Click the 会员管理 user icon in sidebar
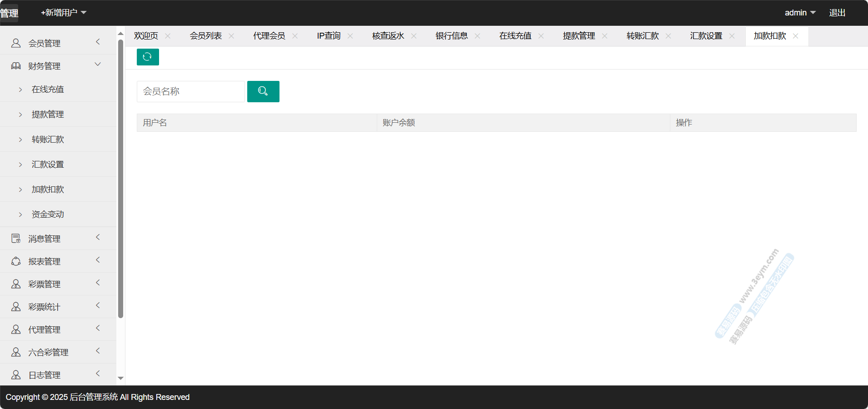 (x=16, y=43)
